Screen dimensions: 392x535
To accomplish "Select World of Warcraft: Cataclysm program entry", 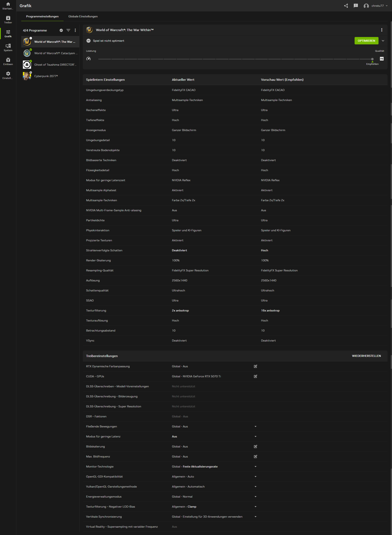I will (50, 53).
